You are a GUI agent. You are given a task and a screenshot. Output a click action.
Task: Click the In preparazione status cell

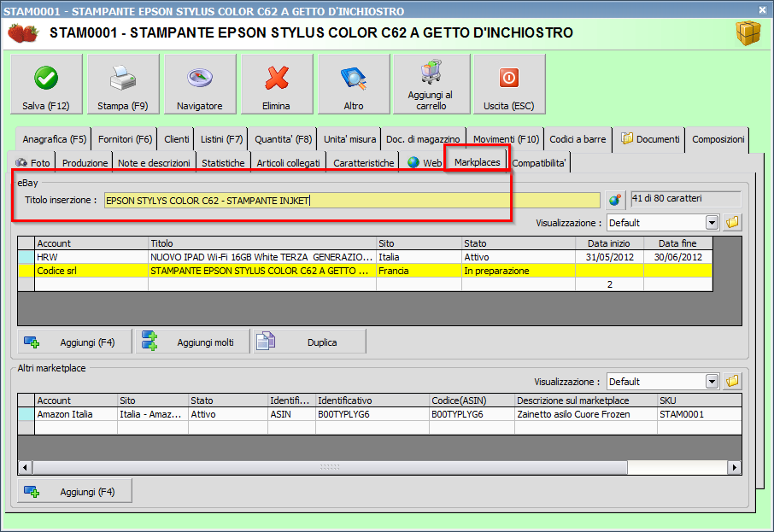(519, 271)
